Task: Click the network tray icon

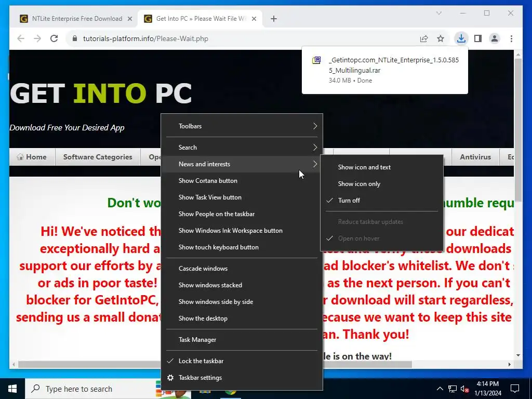Action: pos(453,389)
